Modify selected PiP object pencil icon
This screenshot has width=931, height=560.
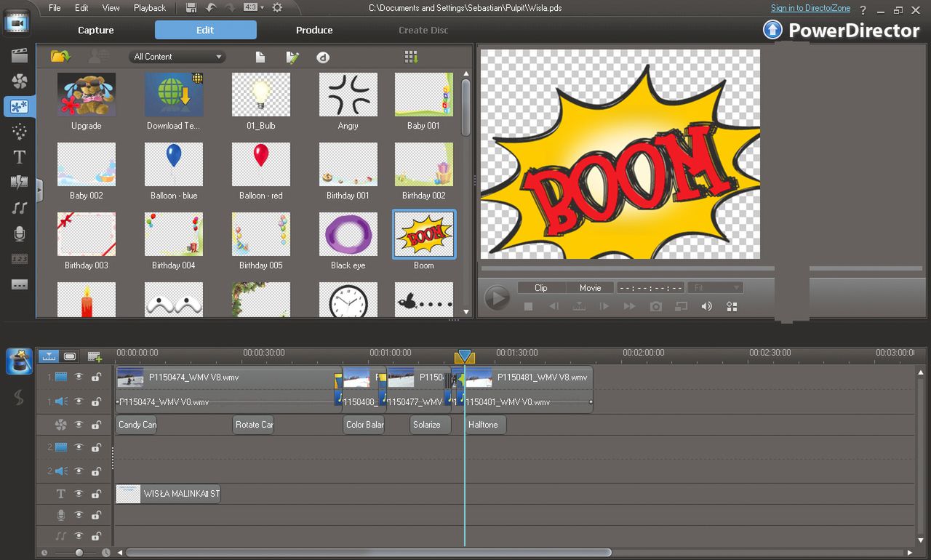tap(292, 57)
